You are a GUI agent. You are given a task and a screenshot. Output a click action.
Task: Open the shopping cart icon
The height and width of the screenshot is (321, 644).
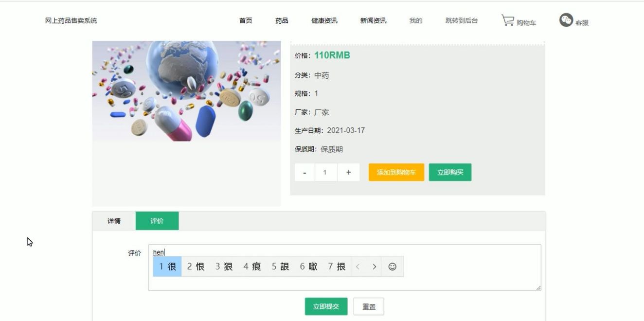(508, 20)
